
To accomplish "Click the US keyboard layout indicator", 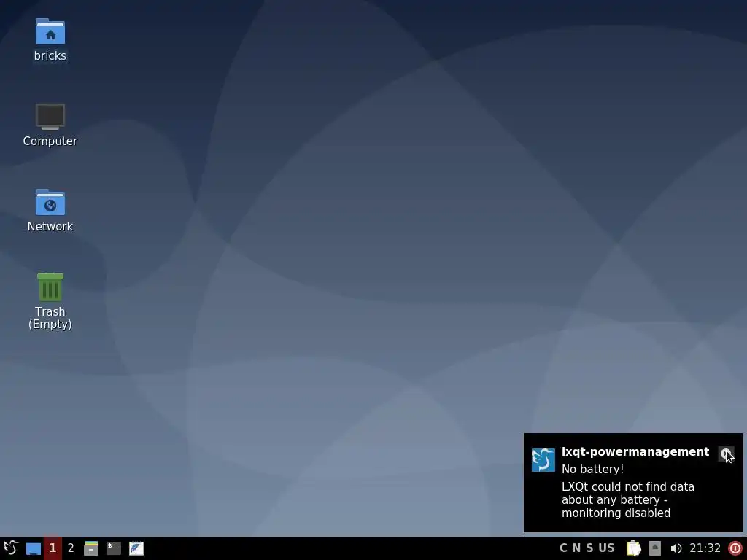I will 606,548.
